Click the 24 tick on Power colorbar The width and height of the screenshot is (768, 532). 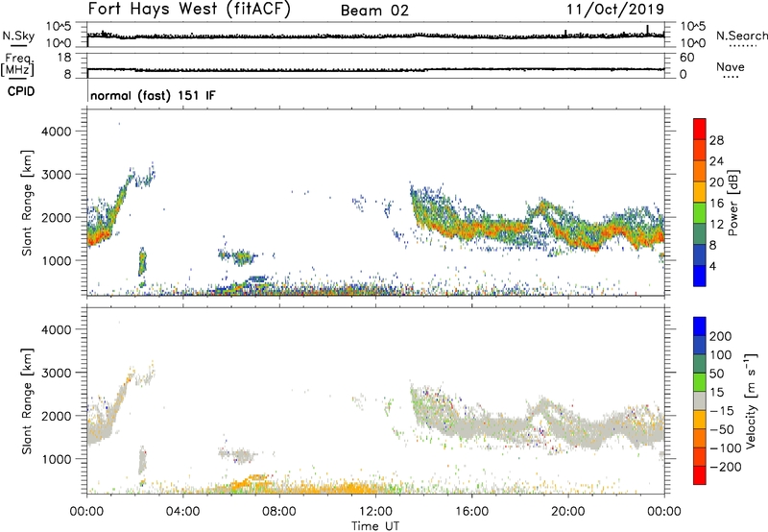pyautogui.click(x=716, y=161)
